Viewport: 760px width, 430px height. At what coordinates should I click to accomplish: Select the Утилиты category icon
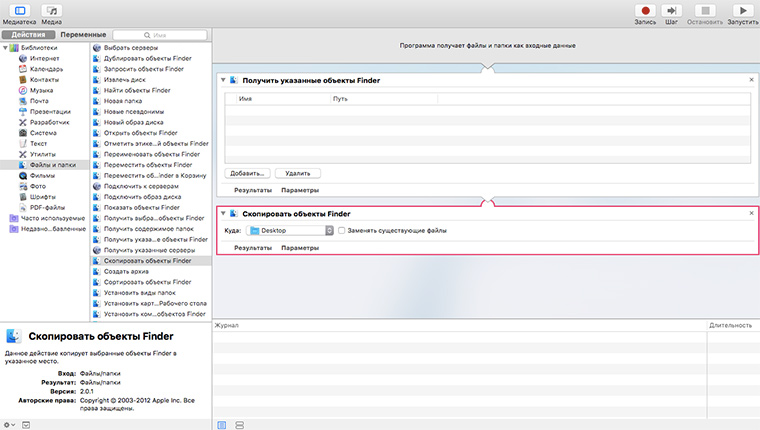click(23, 154)
